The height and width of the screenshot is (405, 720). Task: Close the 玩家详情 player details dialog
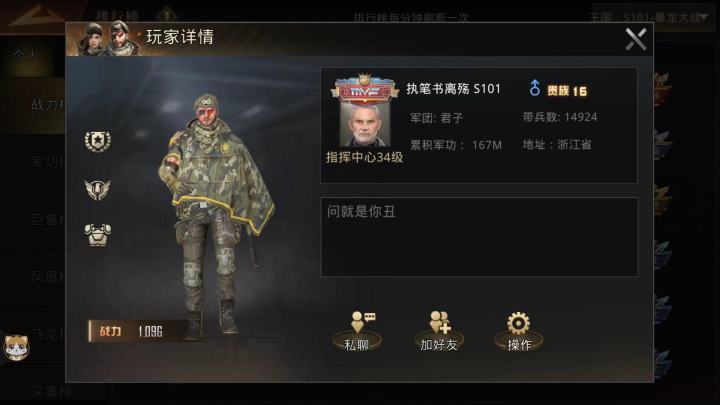click(x=636, y=39)
